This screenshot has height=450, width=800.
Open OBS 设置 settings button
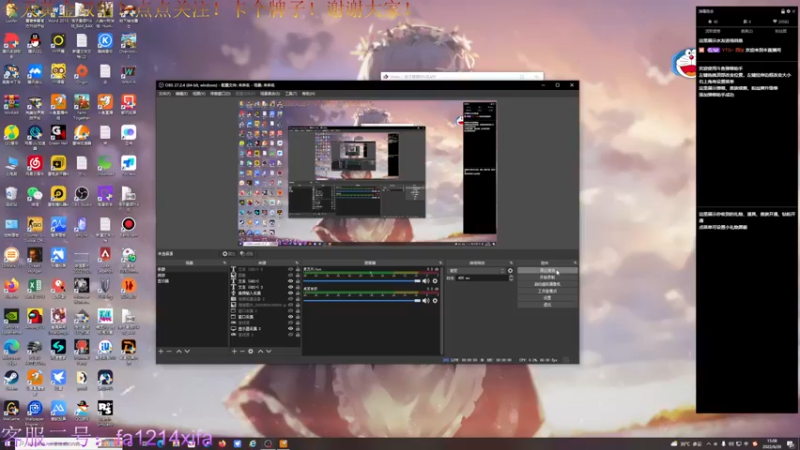[x=547, y=298]
